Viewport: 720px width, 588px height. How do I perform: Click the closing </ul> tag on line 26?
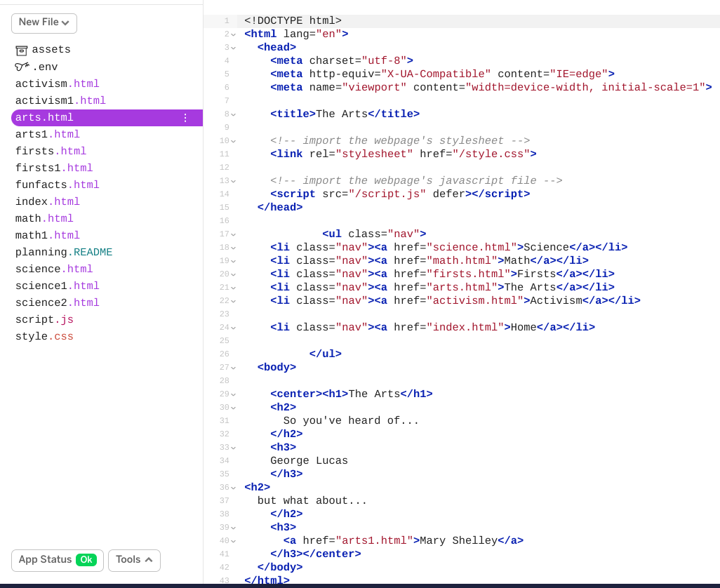coord(325,354)
